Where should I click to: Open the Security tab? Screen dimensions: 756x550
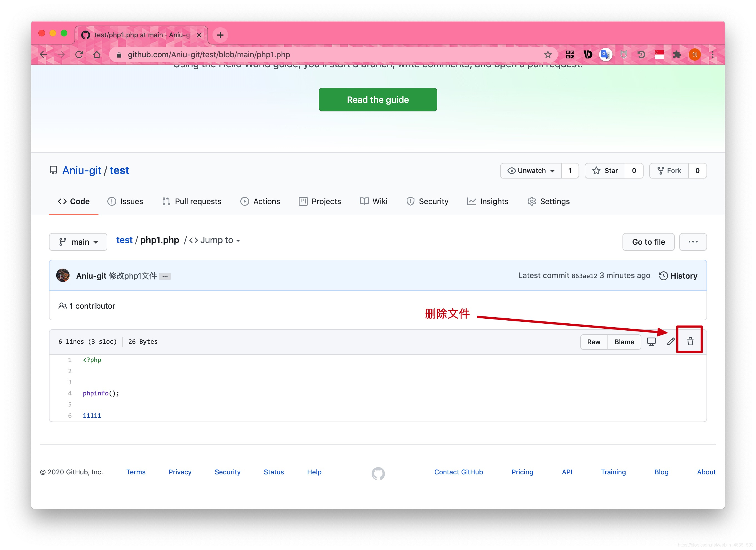[x=427, y=202]
